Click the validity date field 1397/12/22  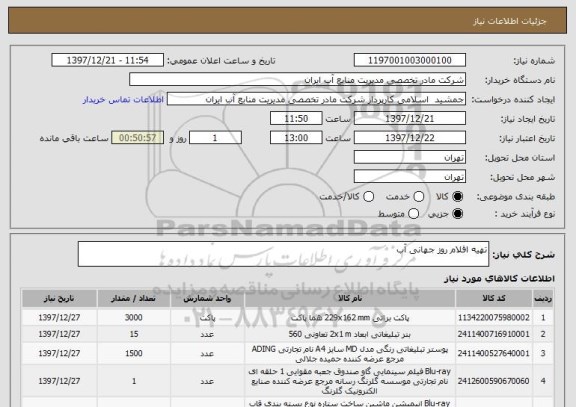click(x=410, y=138)
